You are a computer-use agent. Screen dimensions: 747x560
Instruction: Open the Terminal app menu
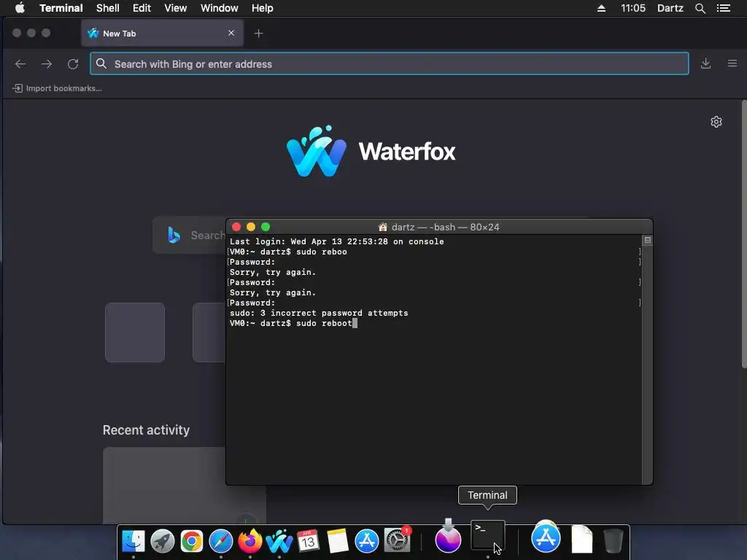61,8
